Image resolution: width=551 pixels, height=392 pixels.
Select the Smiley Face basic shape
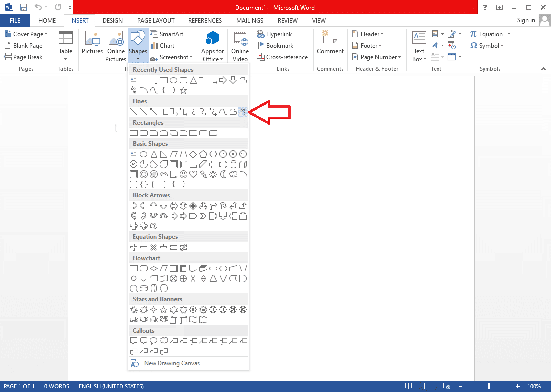pyautogui.click(x=184, y=174)
